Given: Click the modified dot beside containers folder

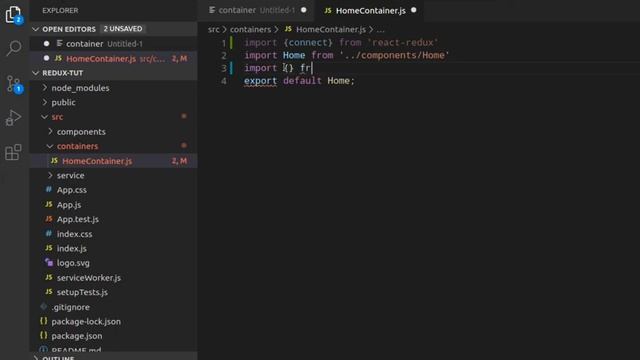Looking at the screenshot, I should [x=184, y=145].
